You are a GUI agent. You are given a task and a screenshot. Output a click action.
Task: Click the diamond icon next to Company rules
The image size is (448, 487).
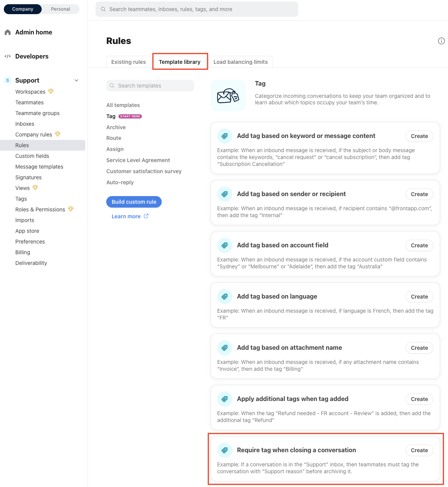pos(58,134)
